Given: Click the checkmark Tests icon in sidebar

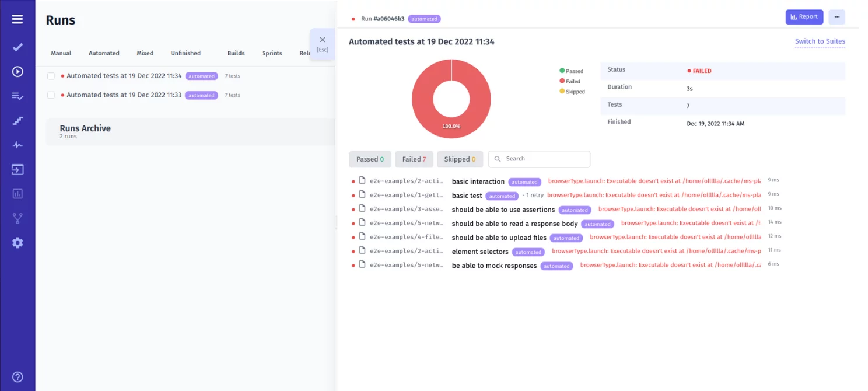Looking at the screenshot, I should 17,47.
